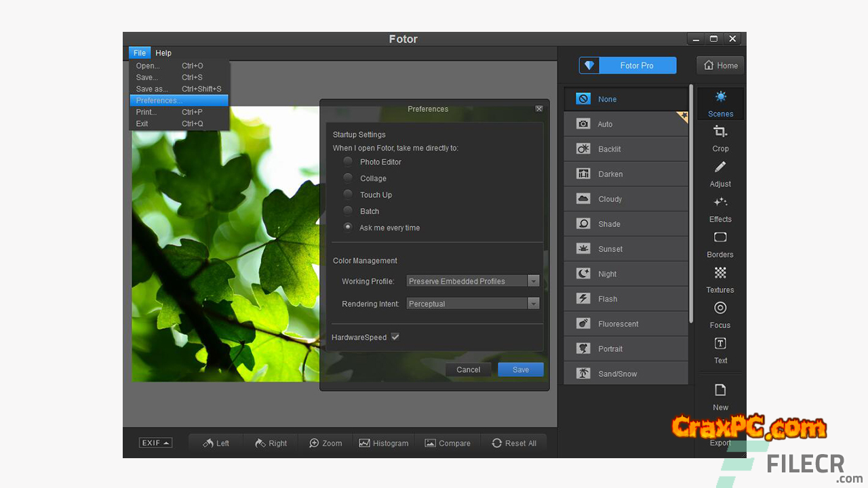868x488 pixels.
Task: Open the Help menu
Action: (163, 53)
